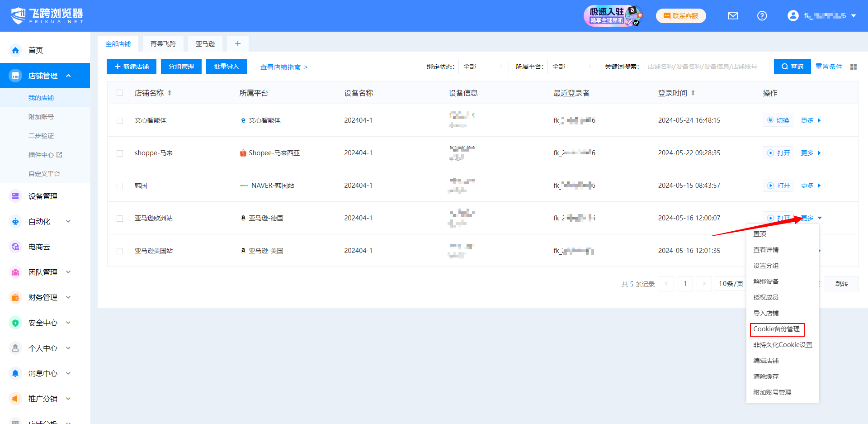Click the keyword search input field
This screenshot has height=424, width=868.
[705, 67]
